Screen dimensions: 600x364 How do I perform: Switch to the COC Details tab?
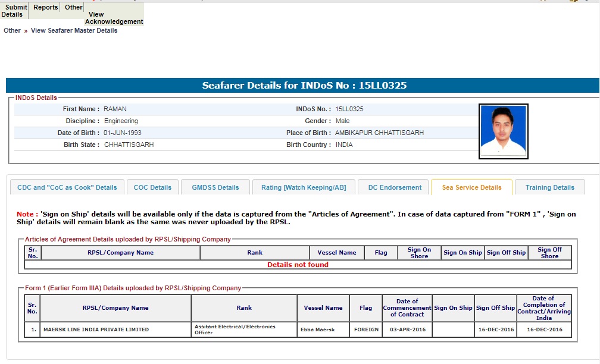tap(152, 187)
